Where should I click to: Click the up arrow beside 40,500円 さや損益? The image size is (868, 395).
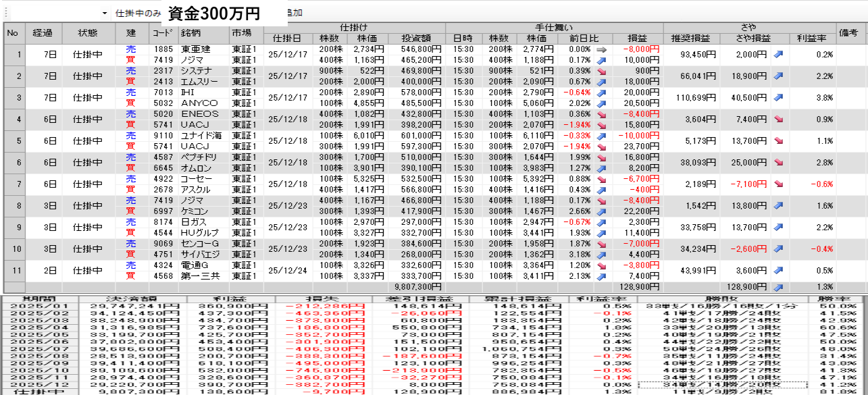(x=778, y=97)
